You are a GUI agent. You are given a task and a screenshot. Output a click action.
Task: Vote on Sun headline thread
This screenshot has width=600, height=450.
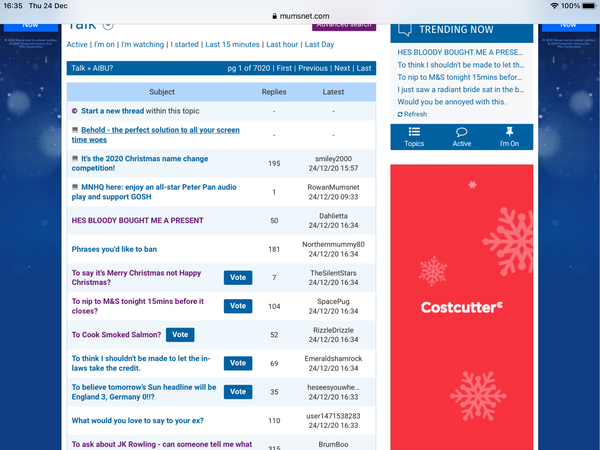[238, 392]
